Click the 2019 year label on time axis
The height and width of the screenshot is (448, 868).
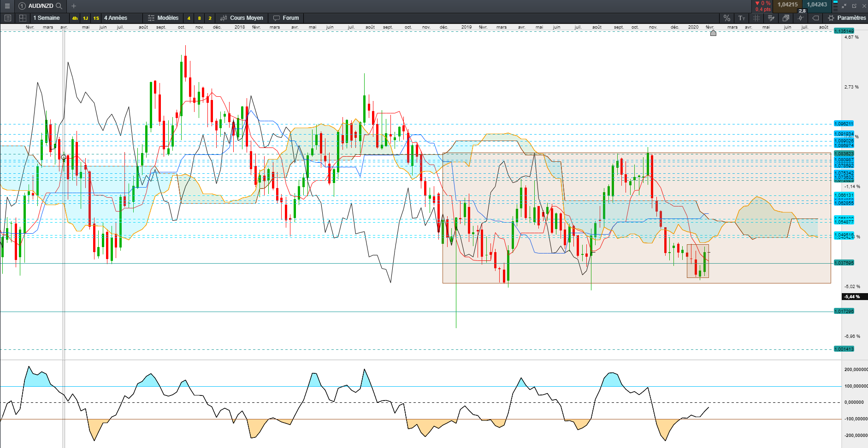click(466, 27)
